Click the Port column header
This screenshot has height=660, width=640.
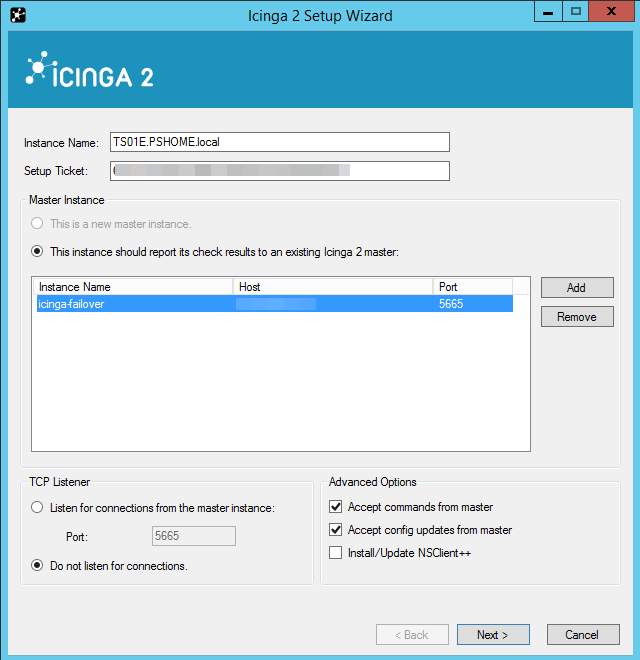(x=472, y=287)
